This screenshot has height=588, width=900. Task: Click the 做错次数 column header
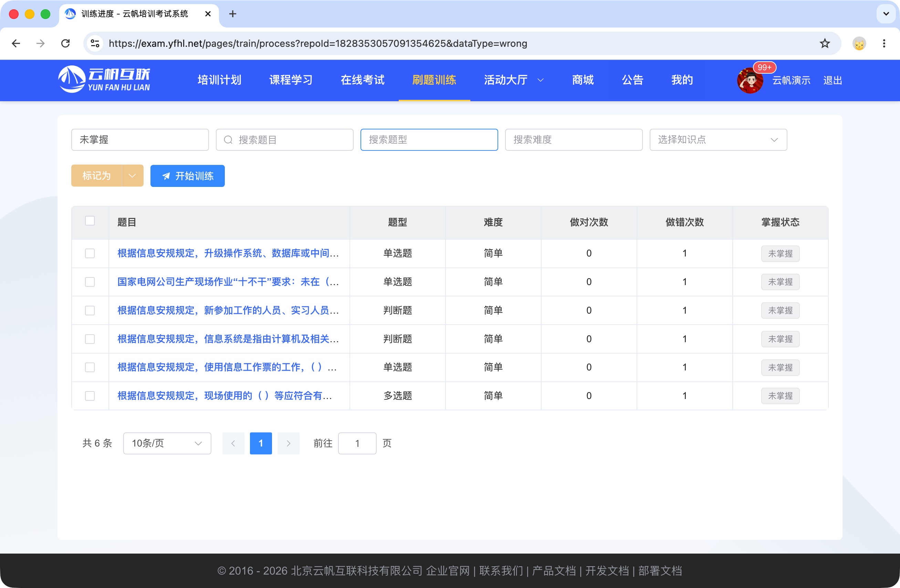click(x=684, y=222)
